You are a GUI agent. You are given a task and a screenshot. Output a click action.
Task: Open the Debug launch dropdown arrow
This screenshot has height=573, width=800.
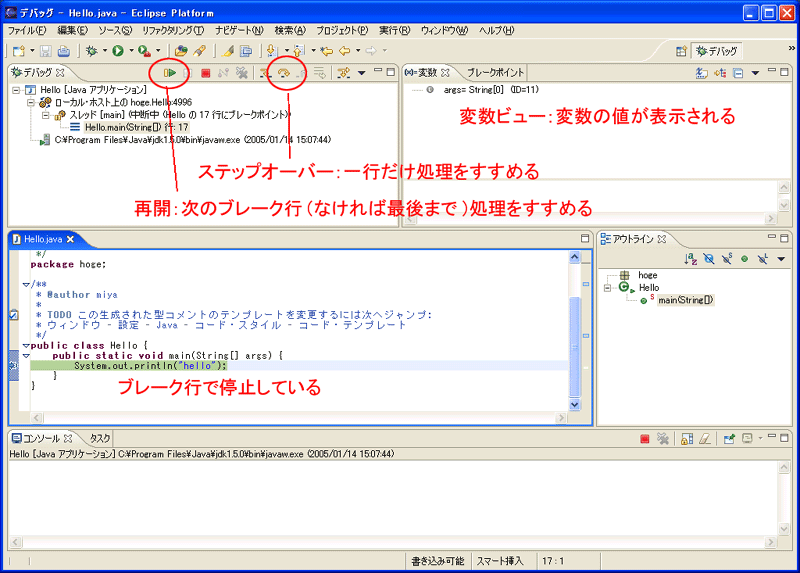click(x=105, y=51)
